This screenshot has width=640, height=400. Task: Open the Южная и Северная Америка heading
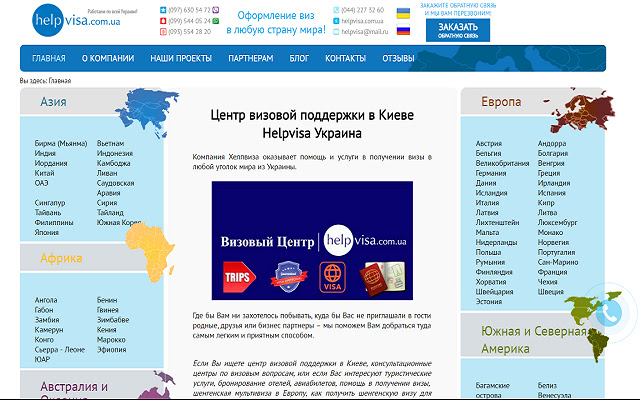point(534,340)
